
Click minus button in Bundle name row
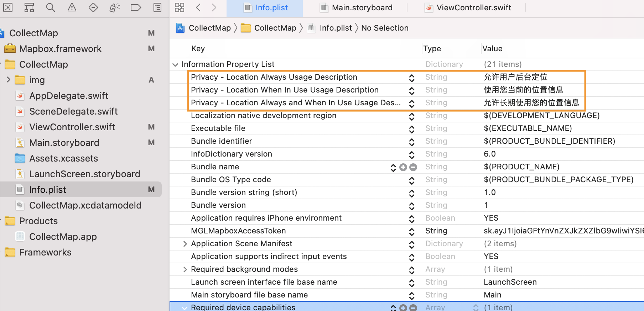click(x=413, y=167)
